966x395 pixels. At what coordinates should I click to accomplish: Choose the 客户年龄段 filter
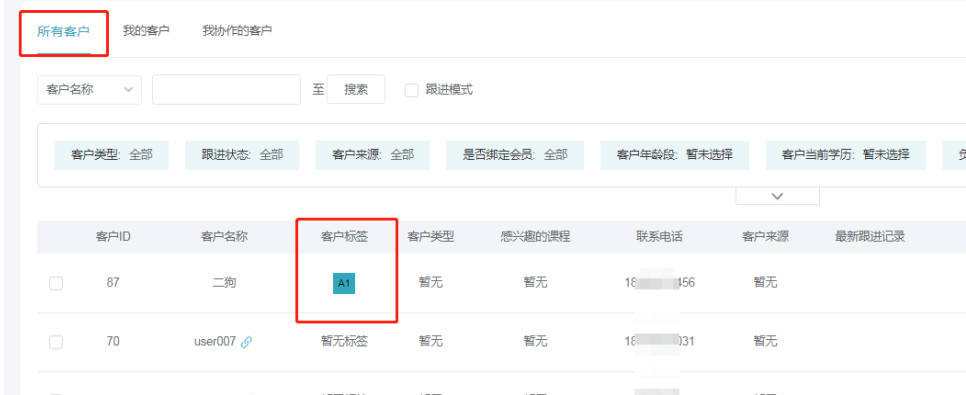point(675,155)
